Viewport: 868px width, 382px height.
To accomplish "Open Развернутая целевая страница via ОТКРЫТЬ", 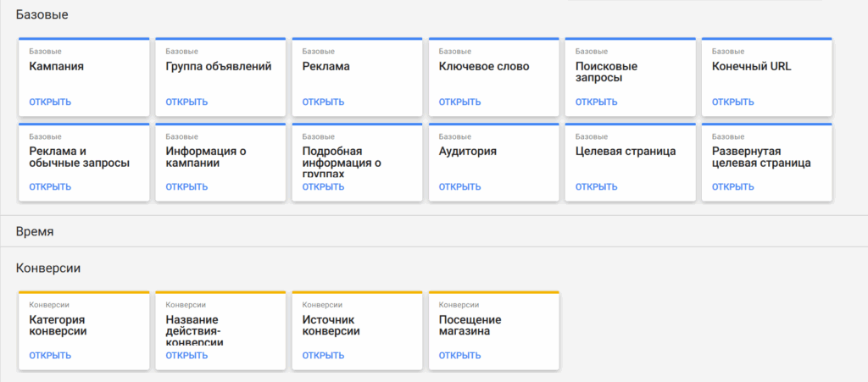I will click(x=732, y=187).
